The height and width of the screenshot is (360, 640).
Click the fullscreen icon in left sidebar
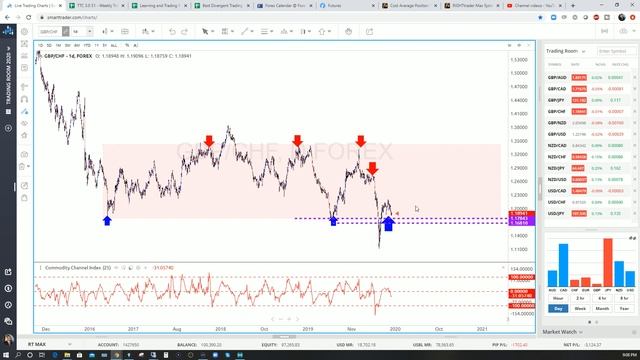click(24, 44)
